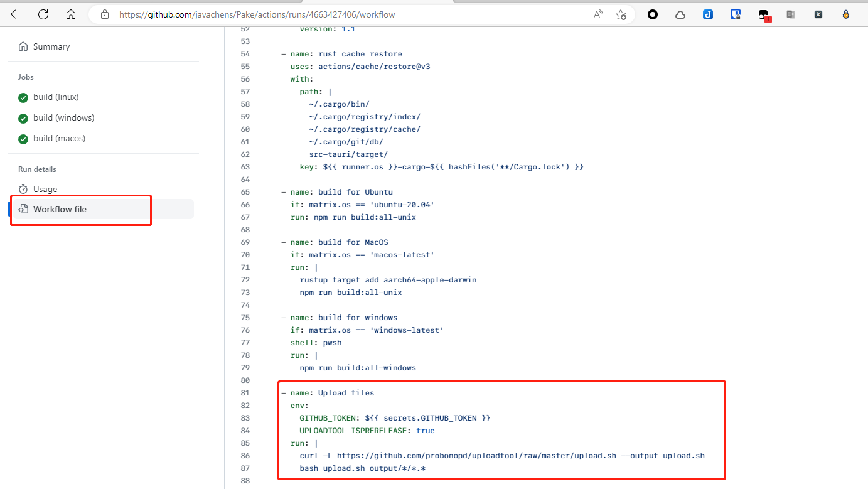Viewport: 868px width, 489px height.
Task: Click the path line 'src-tauri/target/'
Action: pyautogui.click(x=348, y=154)
